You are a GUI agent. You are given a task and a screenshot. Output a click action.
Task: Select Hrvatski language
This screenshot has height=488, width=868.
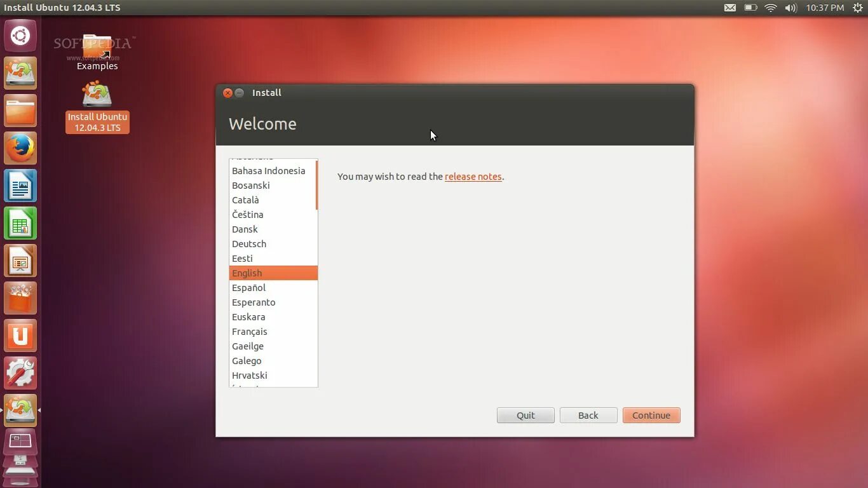(273, 376)
